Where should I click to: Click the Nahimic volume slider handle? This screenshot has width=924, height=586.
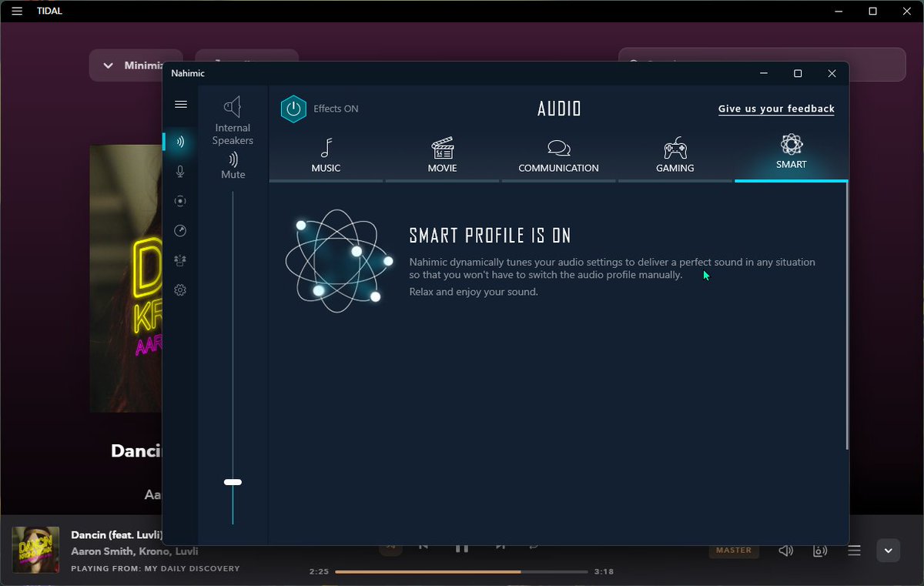pyautogui.click(x=233, y=482)
